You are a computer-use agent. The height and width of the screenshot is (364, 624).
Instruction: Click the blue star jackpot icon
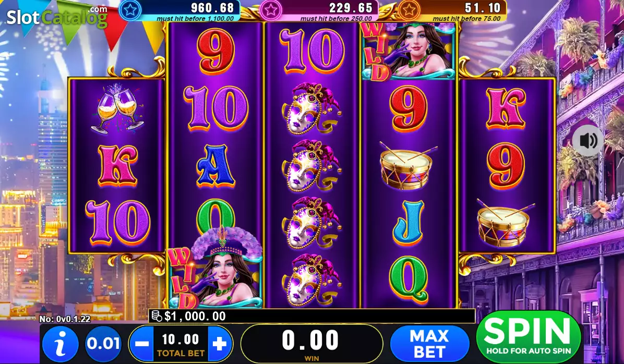point(130,10)
